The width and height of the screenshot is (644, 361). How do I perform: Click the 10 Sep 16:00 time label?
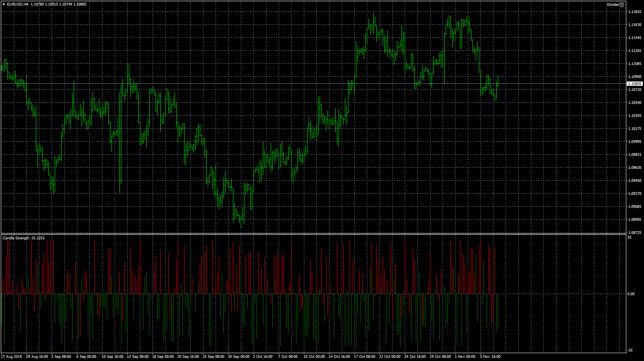(112, 357)
